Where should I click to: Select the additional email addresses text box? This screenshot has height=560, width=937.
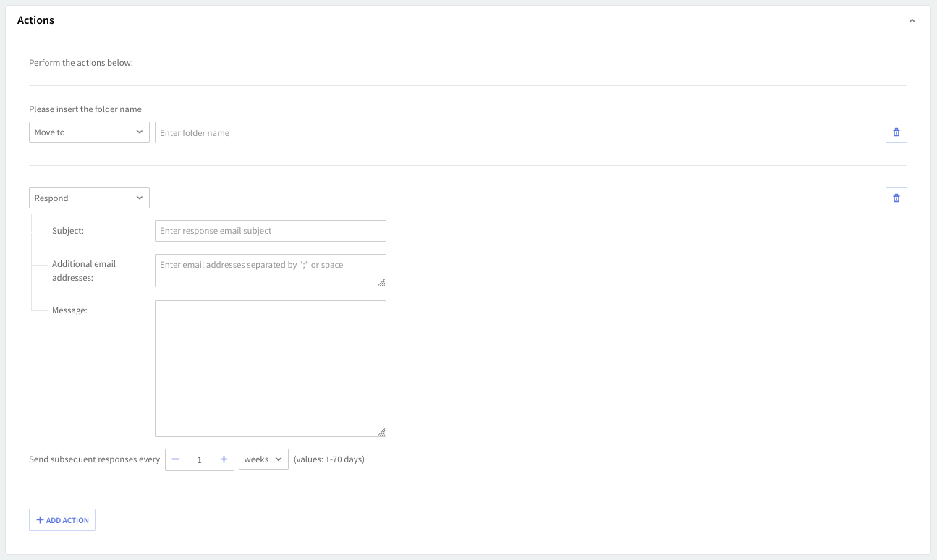pos(270,270)
